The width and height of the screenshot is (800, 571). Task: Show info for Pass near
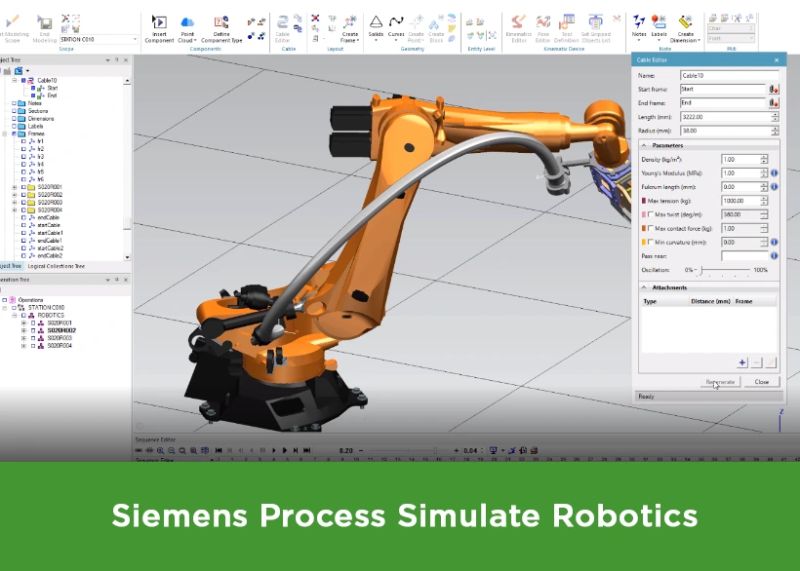(774, 256)
